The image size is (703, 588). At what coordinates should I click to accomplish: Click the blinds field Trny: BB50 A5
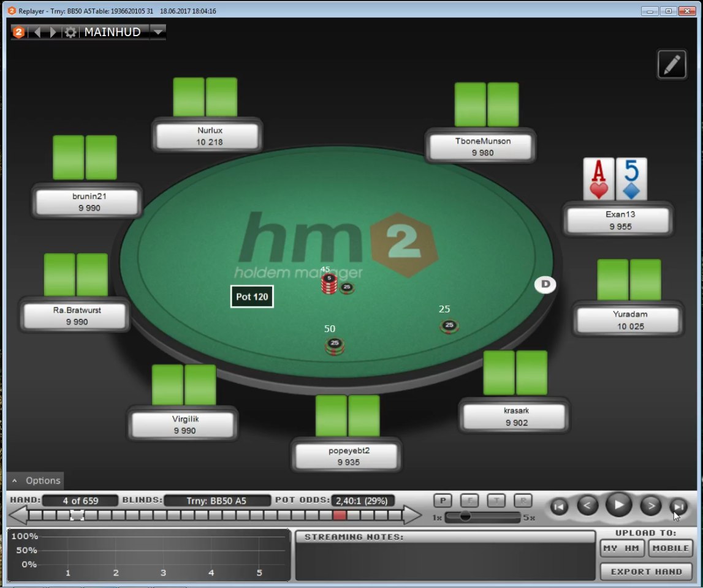(217, 500)
